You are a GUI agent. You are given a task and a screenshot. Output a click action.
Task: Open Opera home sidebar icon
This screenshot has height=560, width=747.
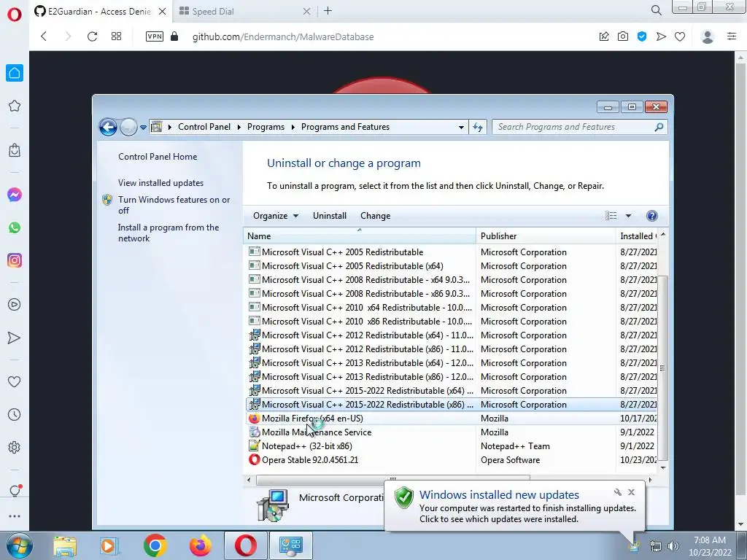tap(15, 73)
